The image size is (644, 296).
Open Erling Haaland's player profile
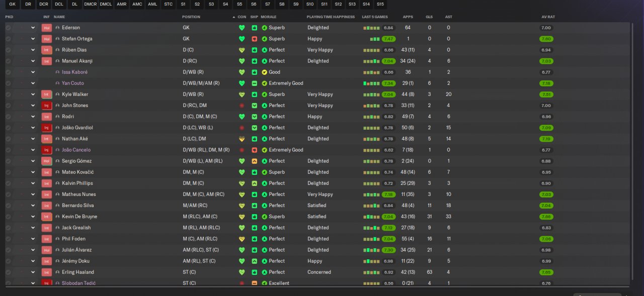(78, 272)
